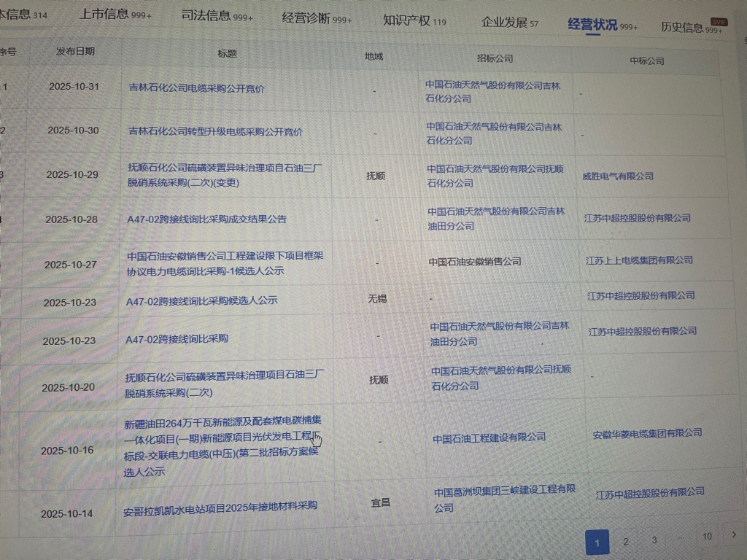Open 江苏中超控股 winner in 宜昌 row

pos(650,494)
